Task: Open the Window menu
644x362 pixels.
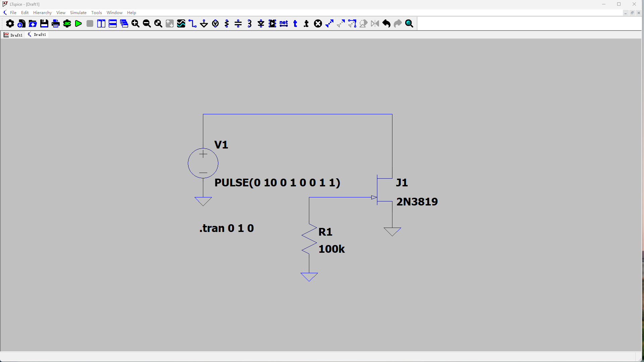Action: point(114,12)
